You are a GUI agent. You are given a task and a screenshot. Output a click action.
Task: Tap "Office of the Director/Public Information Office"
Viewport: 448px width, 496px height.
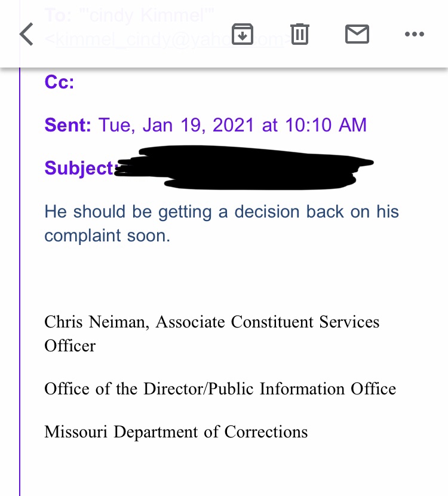220,389
